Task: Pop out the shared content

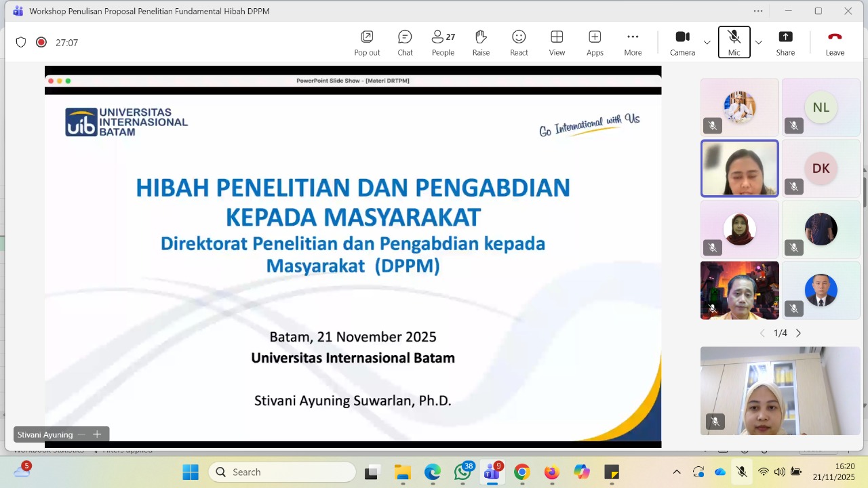Action: [367, 43]
